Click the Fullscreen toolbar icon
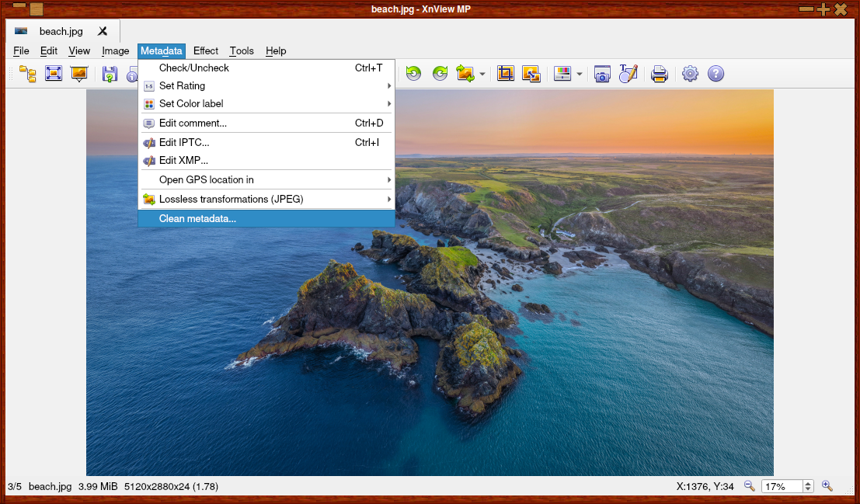The width and height of the screenshot is (860, 504). tap(53, 74)
